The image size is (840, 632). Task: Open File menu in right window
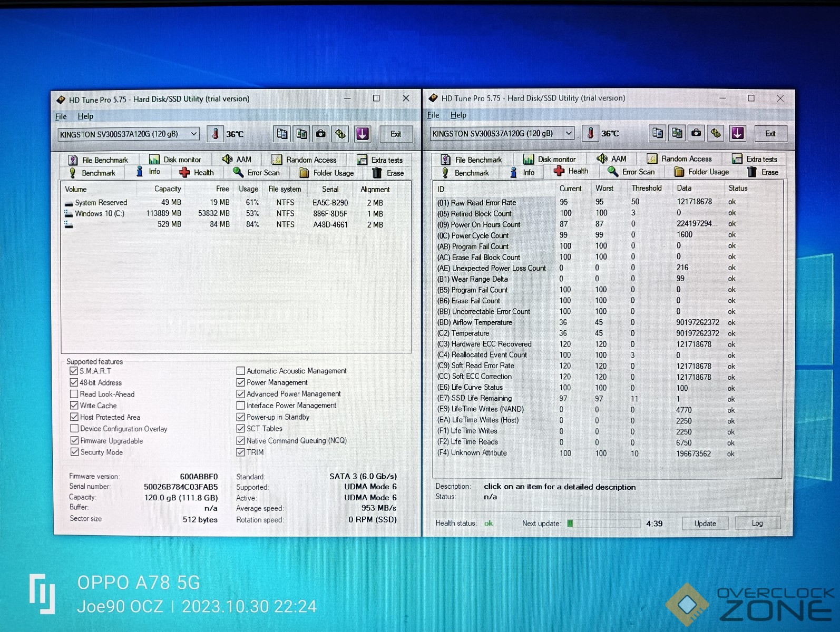click(x=433, y=115)
